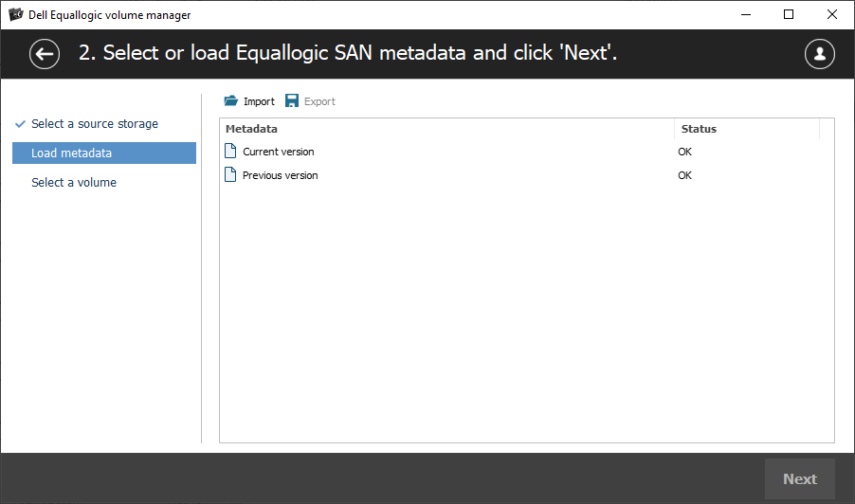The width and height of the screenshot is (855, 504).
Task: Select the Previous version row text
Action: 281,175
